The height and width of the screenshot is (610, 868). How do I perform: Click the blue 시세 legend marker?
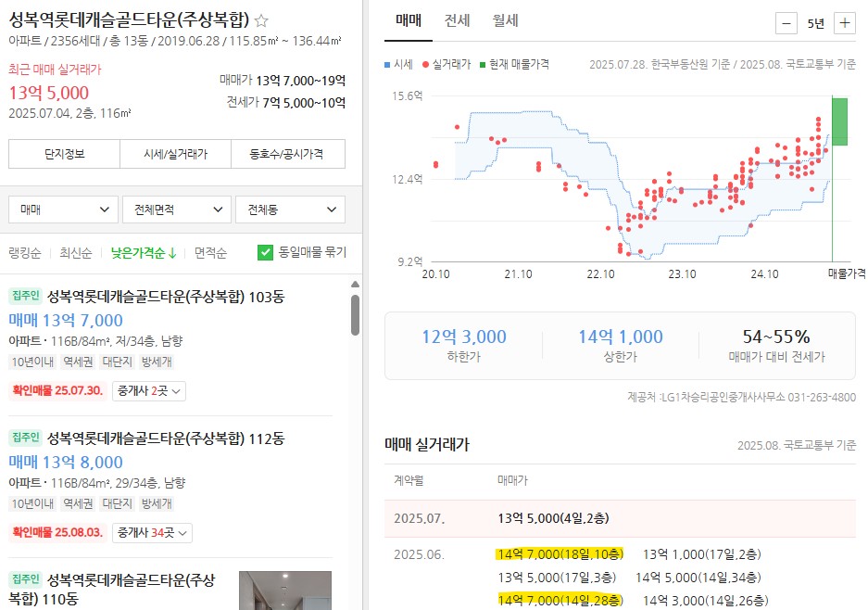pos(387,65)
